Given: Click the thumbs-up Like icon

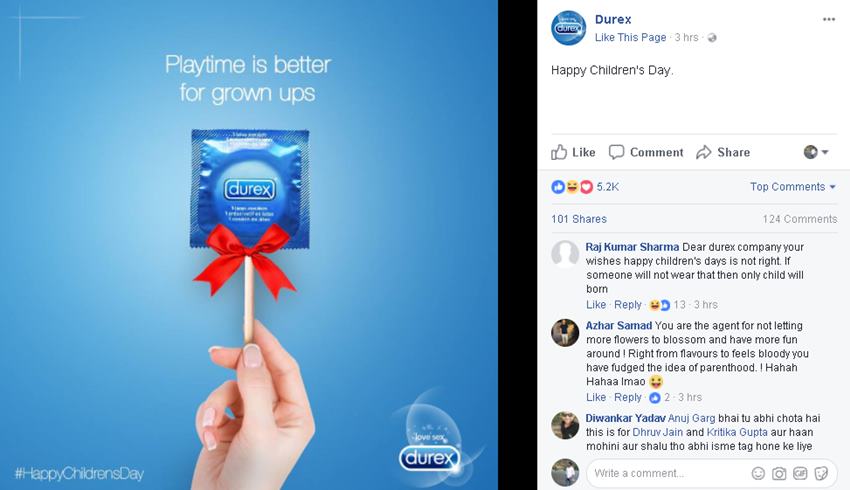Looking at the screenshot, I should pyautogui.click(x=559, y=152).
